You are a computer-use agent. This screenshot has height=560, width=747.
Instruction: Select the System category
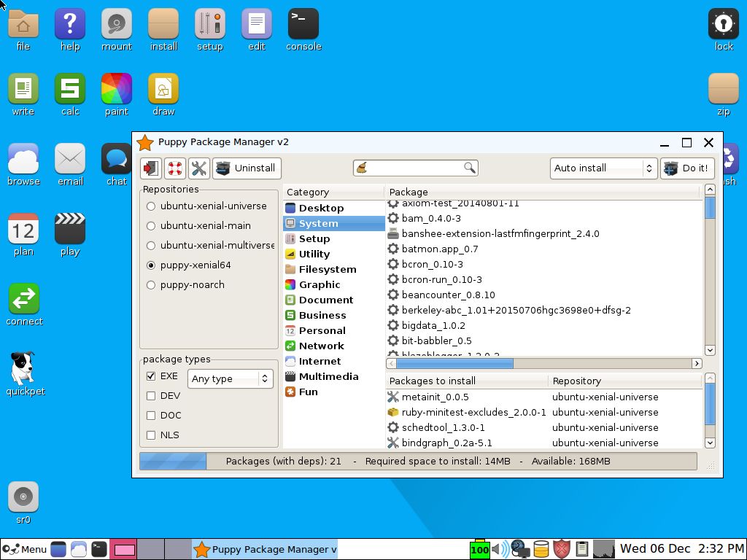[318, 223]
